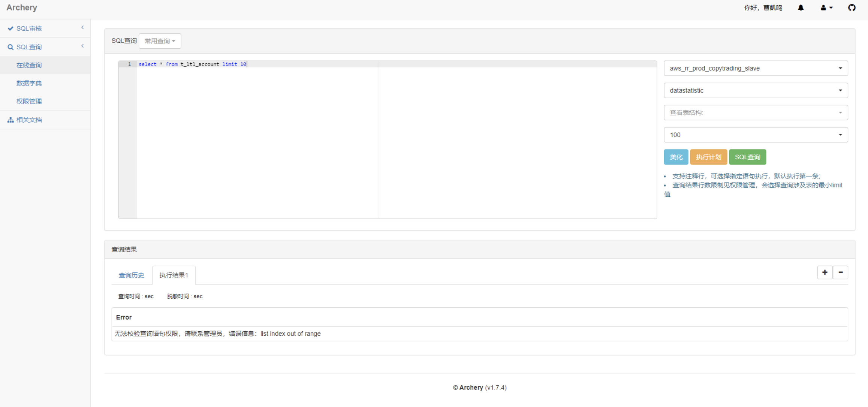Image resolution: width=868 pixels, height=407 pixels.
Task: Switch to the 执行结果1 tab
Action: point(174,275)
